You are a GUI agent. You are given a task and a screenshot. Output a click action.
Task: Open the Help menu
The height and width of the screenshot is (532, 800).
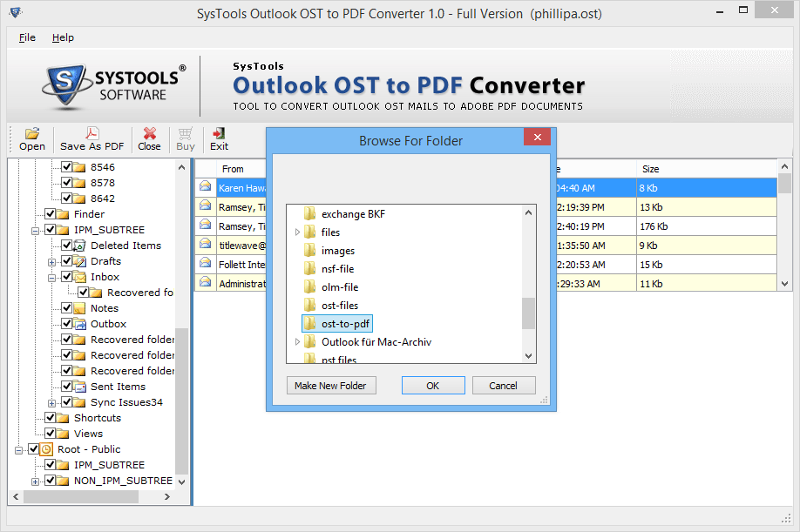pyautogui.click(x=63, y=37)
